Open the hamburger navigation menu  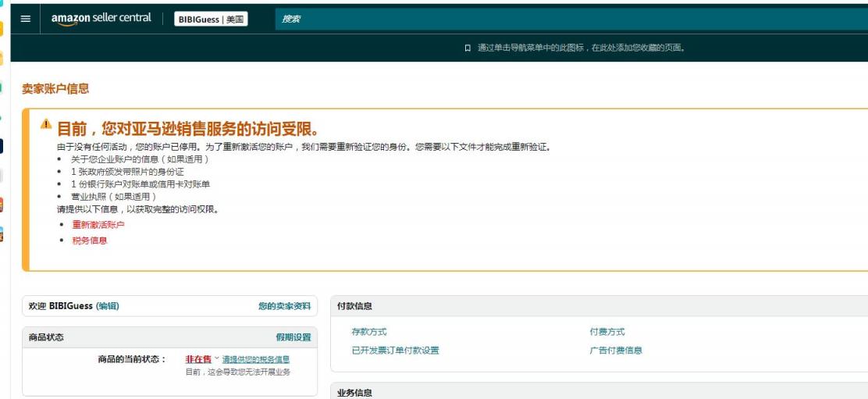26,19
